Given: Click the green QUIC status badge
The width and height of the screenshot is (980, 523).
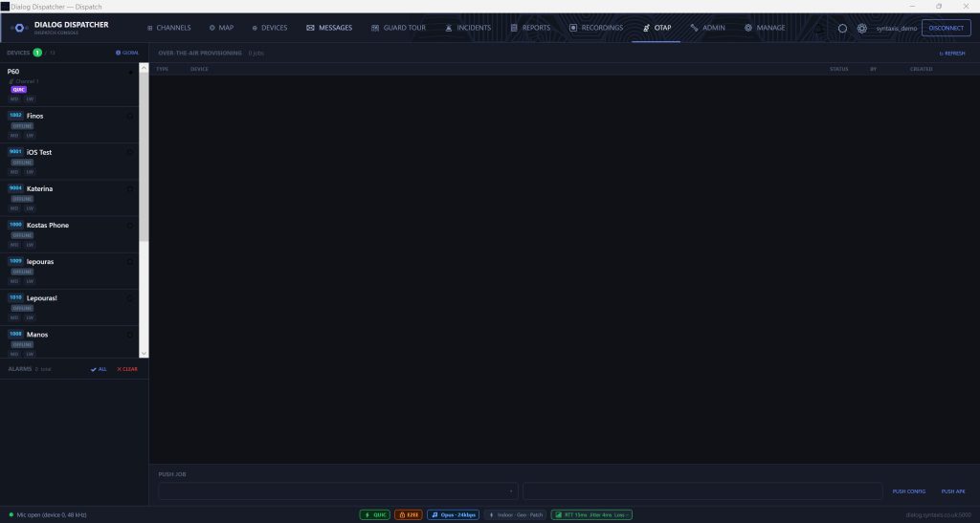Looking at the screenshot, I should pos(375,515).
